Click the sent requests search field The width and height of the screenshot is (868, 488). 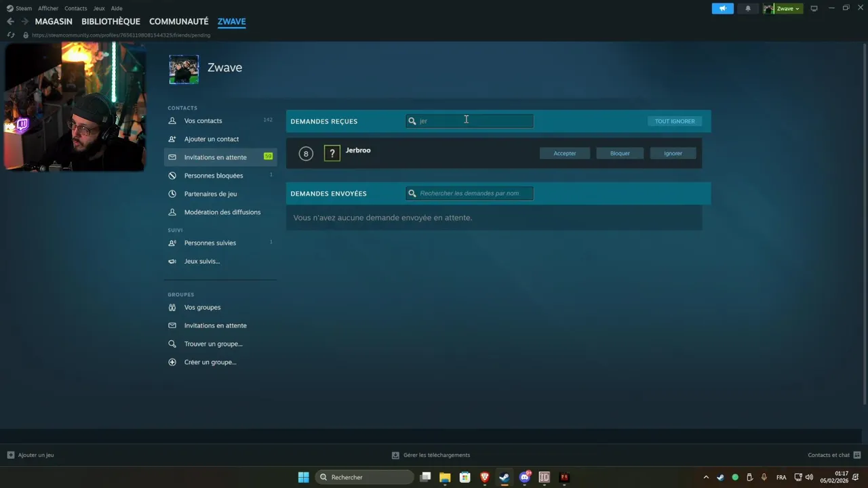tap(469, 193)
